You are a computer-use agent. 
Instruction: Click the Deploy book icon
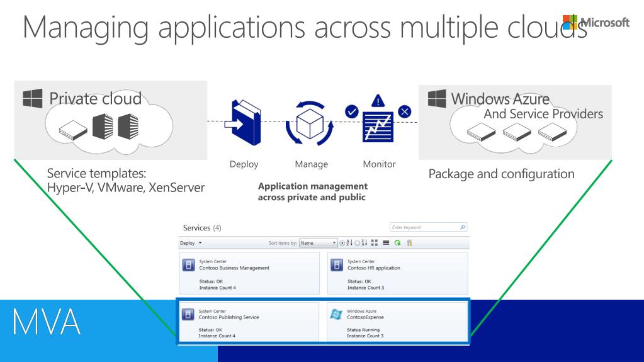point(243,122)
